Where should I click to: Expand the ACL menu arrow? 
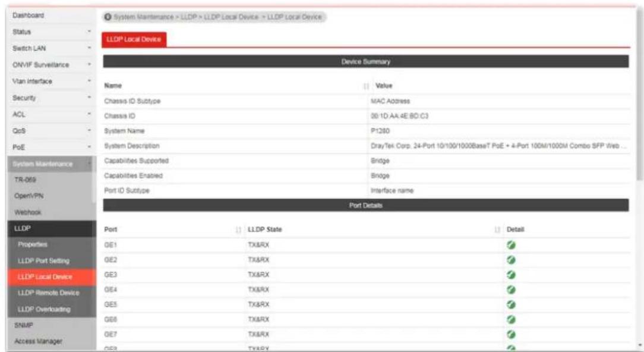(x=89, y=114)
